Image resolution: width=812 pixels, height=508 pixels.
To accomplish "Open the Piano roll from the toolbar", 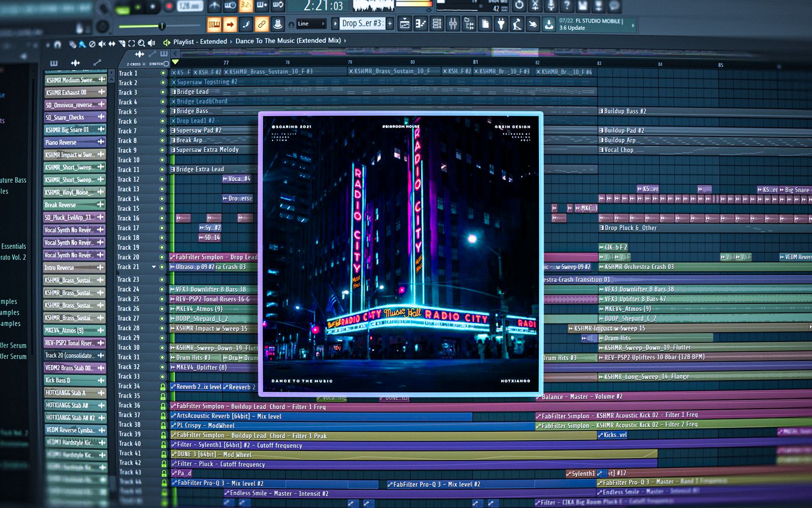I will 421,24.
